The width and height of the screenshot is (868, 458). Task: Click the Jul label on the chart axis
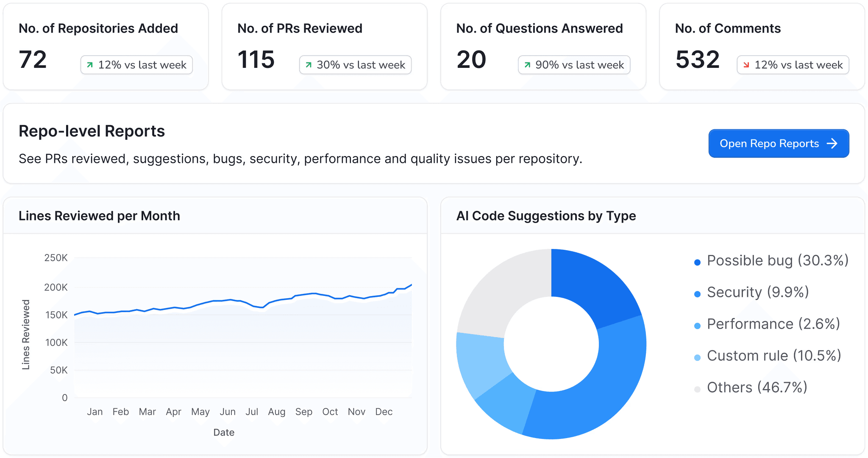252,412
